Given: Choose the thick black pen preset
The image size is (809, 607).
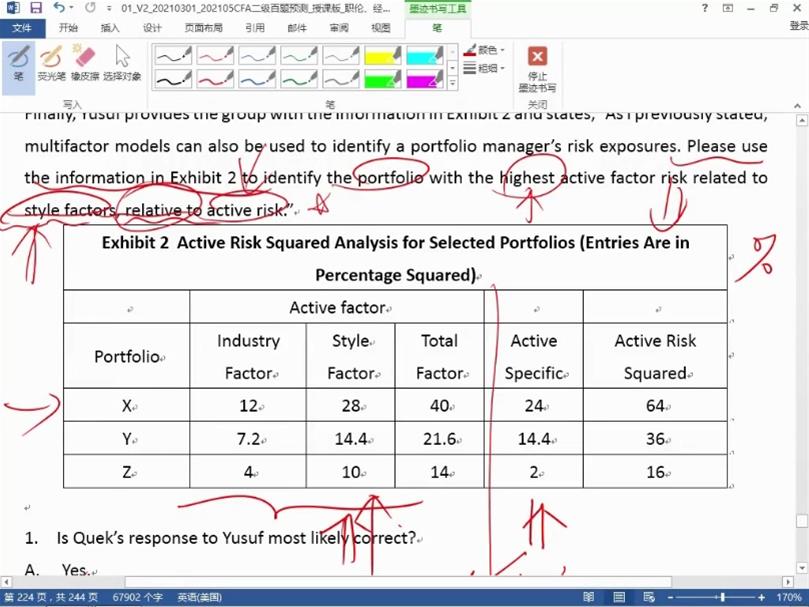Looking at the screenshot, I should (173, 79).
